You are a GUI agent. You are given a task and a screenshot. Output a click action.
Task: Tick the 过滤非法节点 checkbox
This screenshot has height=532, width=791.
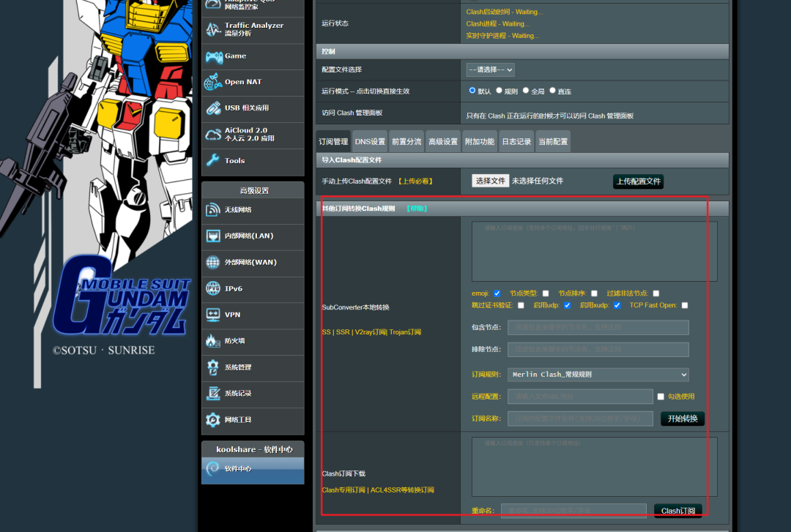coord(656,293)
